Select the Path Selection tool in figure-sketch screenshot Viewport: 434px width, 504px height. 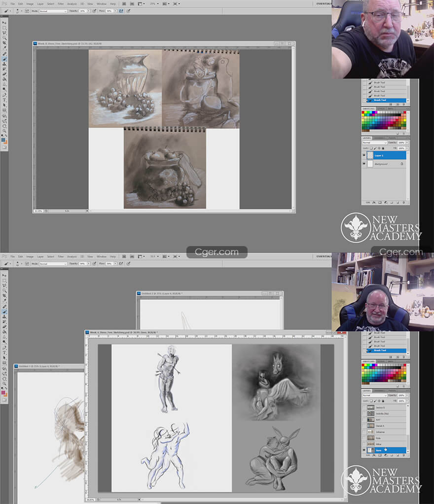point(4,358)
